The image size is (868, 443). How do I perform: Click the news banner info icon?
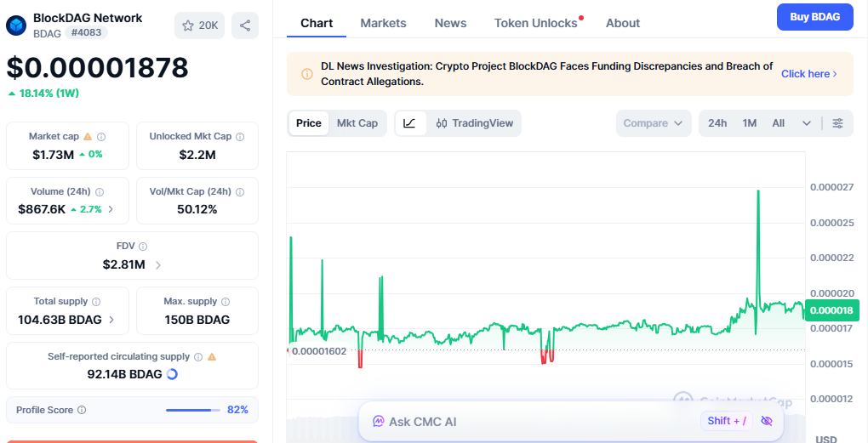306,74
